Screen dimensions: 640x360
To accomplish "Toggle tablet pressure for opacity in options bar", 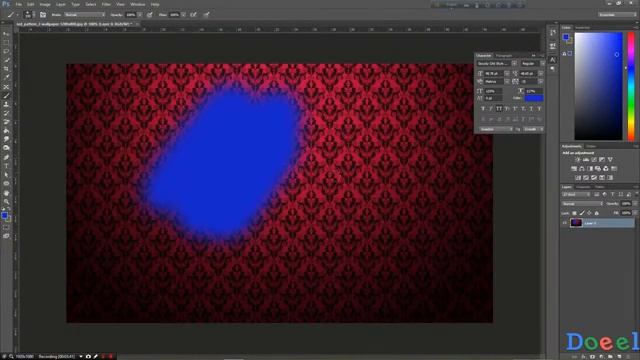I will [x=150, y=15].
